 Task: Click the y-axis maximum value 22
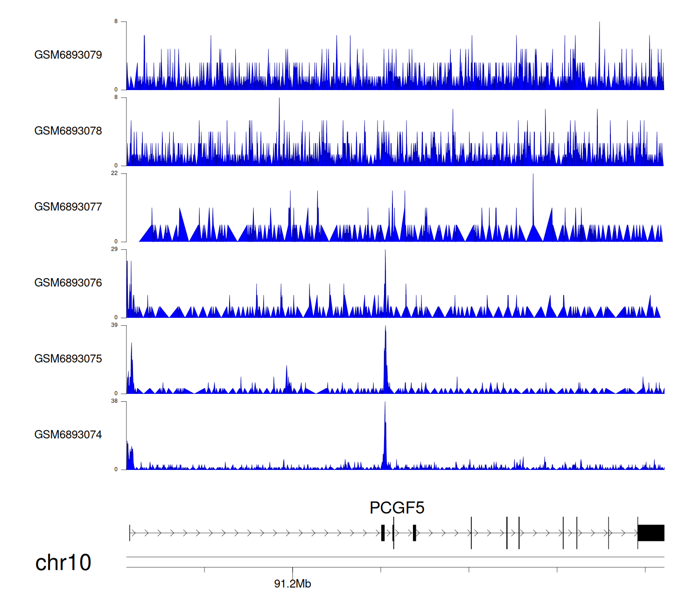point(114,173)
